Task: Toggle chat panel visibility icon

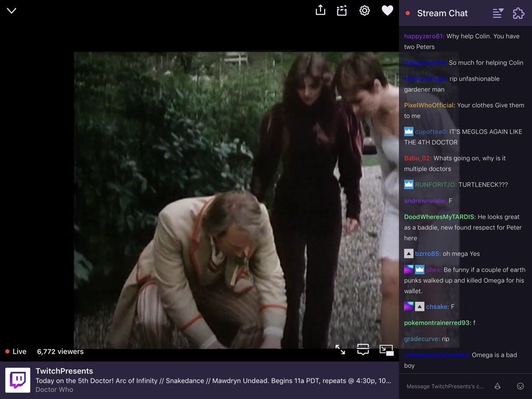Action: pyautogui.click(x=363, y=350)
